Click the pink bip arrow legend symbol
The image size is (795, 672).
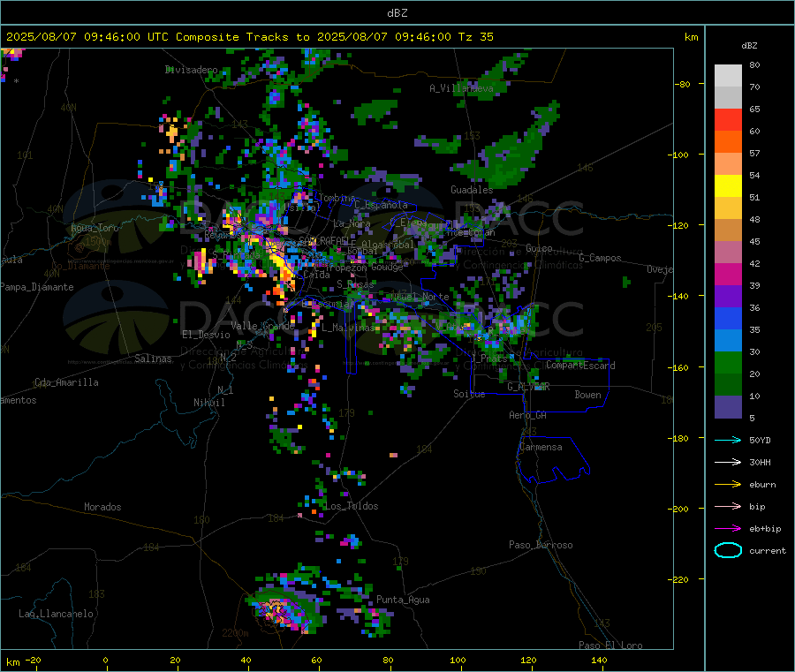click(x=728, y=506)
